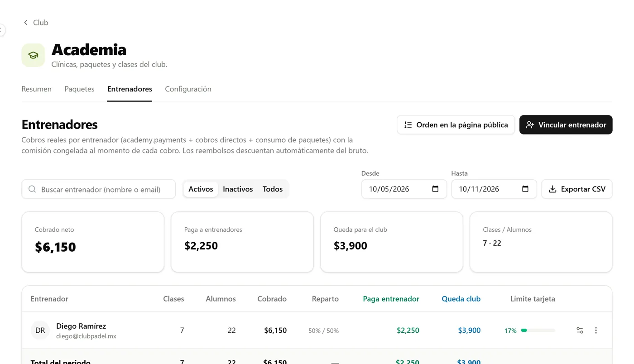Click the back chevron beside Club
The width and height of the screenshot is (634, 364).
point(26,23)
